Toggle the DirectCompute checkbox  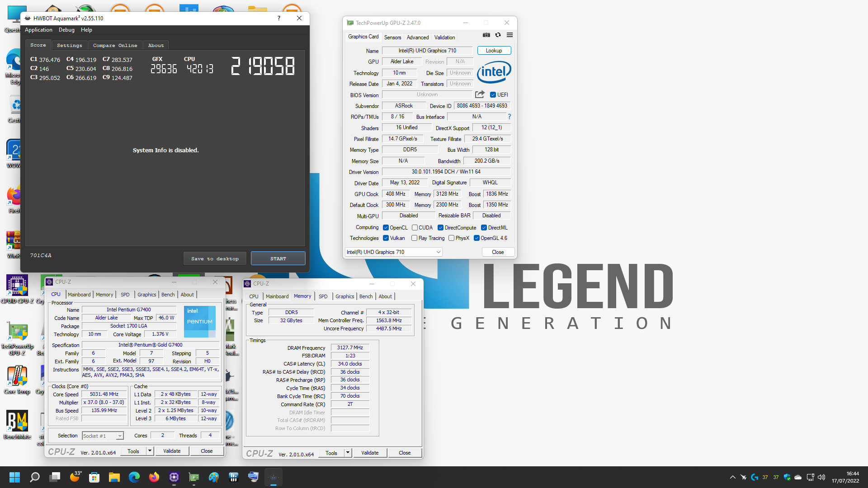pyautogui.click(x=440, y=228)
